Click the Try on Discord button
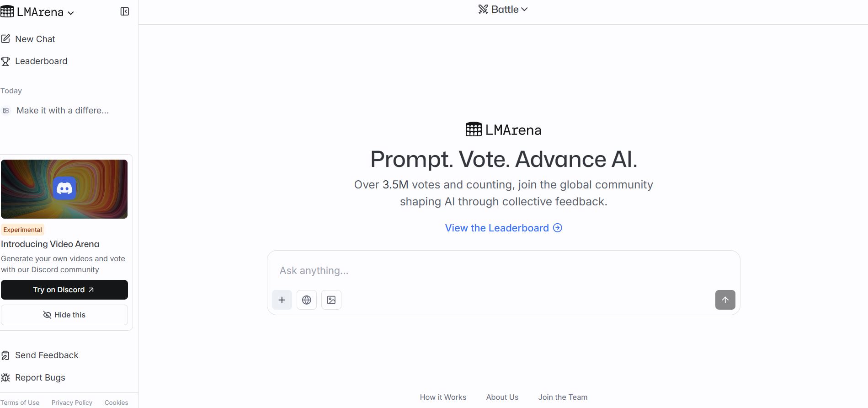 [x=64, y=290]
